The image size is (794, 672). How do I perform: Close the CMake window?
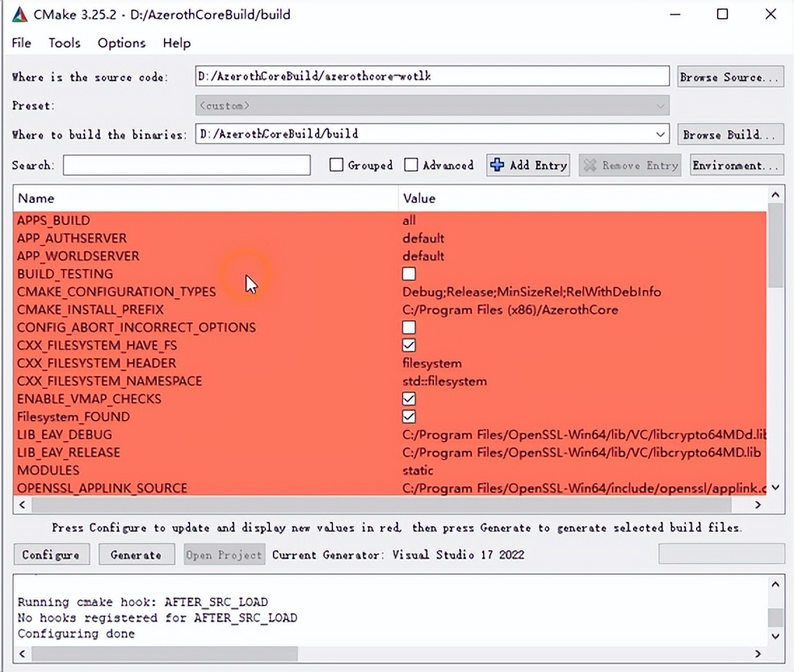(770, 14)
